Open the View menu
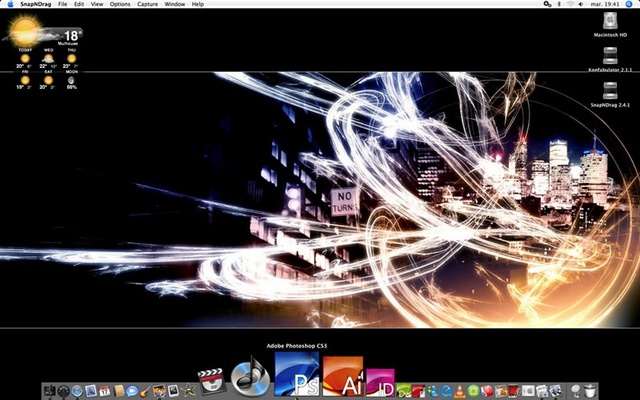The width and height of the screenshot is (640, 400). click(97, 4)
